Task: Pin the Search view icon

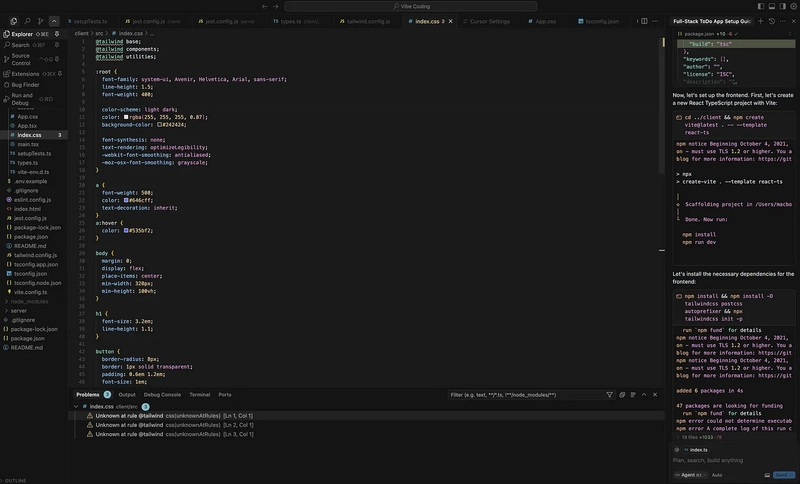Action: coord(57,45)
